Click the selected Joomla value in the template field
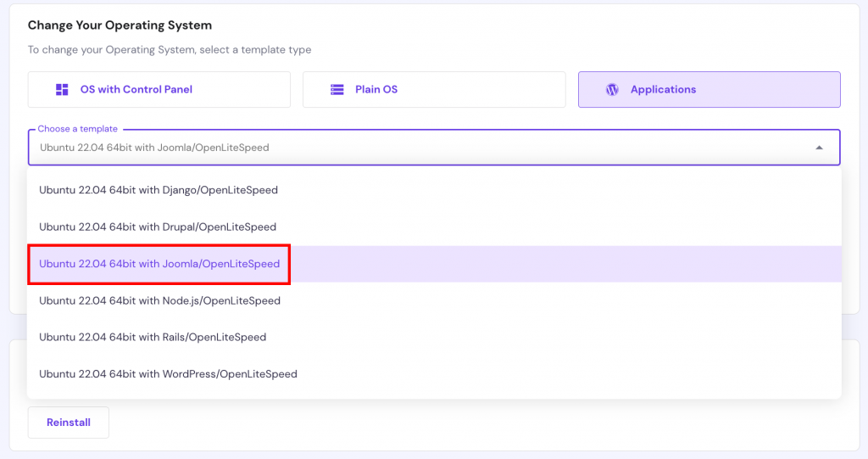 [x=154, y=148]
